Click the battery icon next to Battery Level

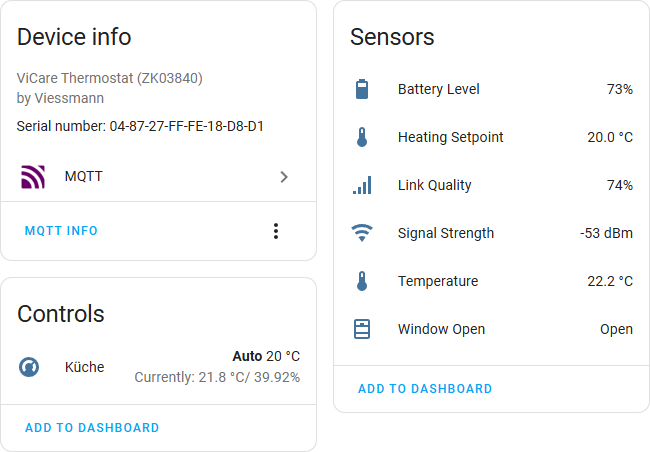pos(362,90)
